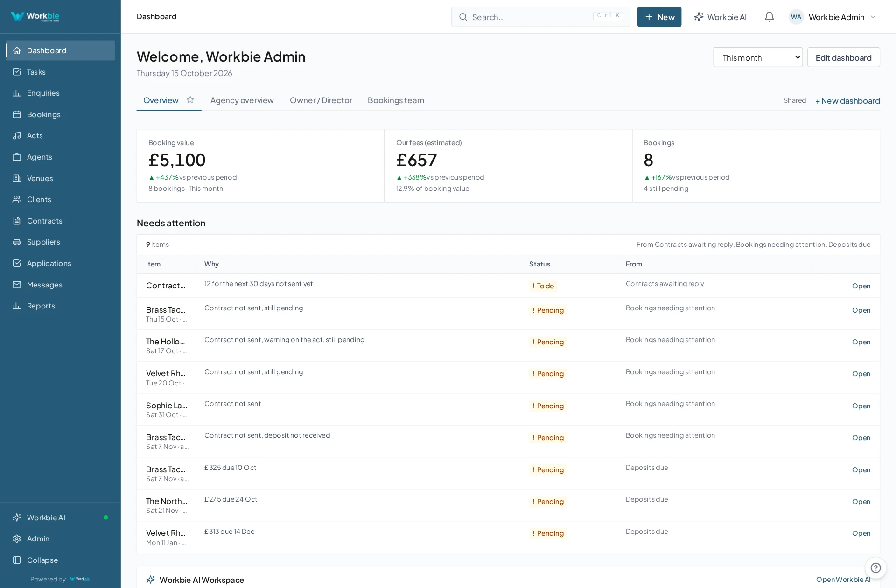The height and width of the screenshot is (588, 896).
Task: Click the Shared dashboards label
Action: click(x=795, y=100)
